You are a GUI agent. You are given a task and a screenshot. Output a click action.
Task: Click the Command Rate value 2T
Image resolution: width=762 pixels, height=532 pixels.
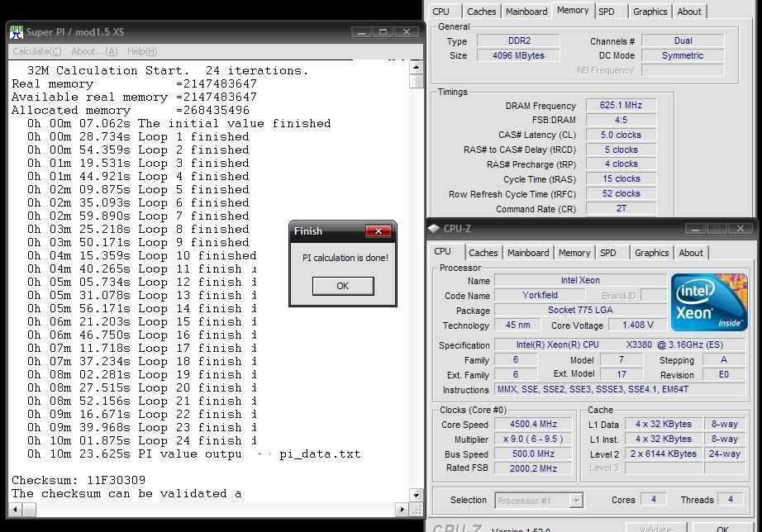(621, 208)
